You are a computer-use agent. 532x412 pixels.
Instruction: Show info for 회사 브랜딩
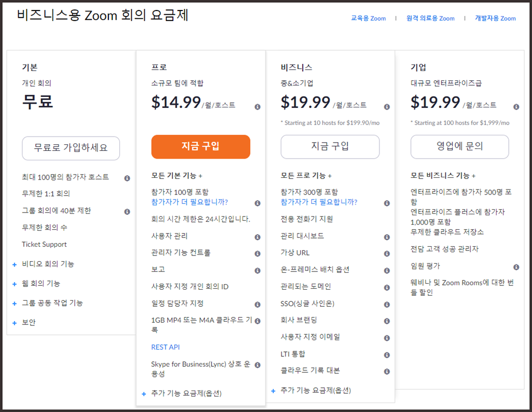(x=387, y=321)
